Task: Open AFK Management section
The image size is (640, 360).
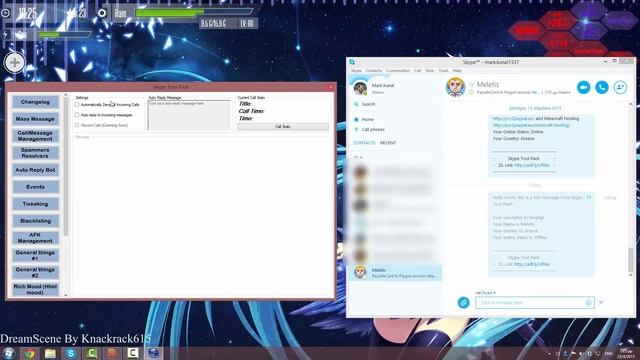Action: point(36,238)
